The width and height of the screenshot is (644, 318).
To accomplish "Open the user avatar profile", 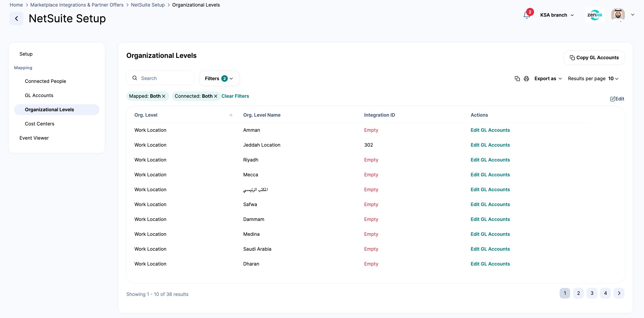I will pyautogui.click(x=618, y=15).
